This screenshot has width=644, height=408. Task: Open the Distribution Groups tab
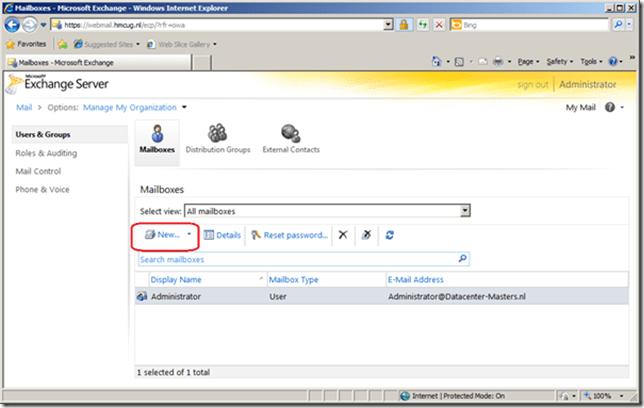tap(218, 139)
